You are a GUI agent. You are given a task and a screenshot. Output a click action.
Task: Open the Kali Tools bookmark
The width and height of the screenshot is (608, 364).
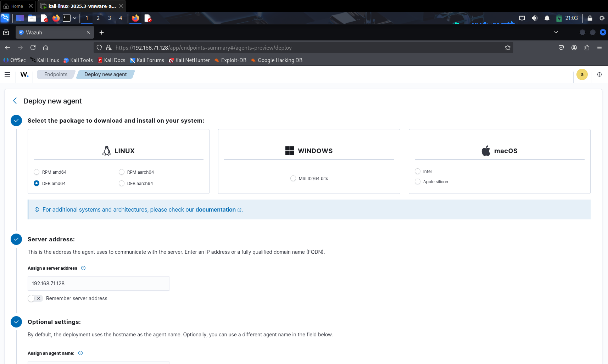pos(78,60)
